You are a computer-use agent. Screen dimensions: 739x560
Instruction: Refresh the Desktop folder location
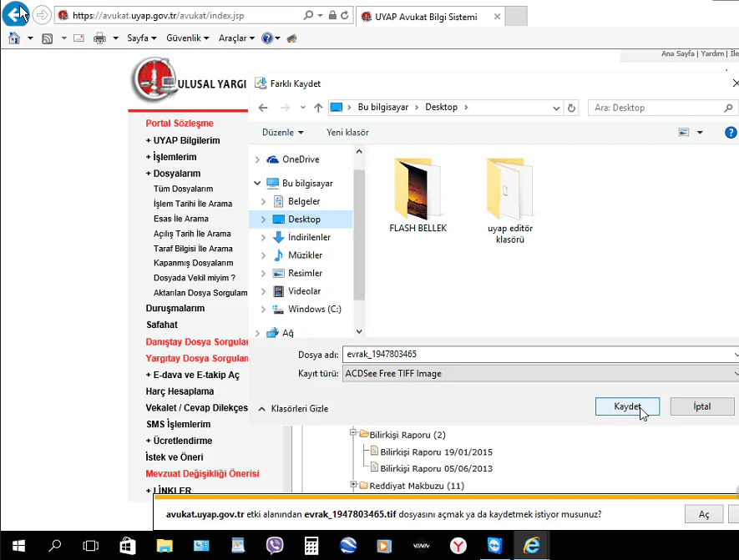(571, 108)
